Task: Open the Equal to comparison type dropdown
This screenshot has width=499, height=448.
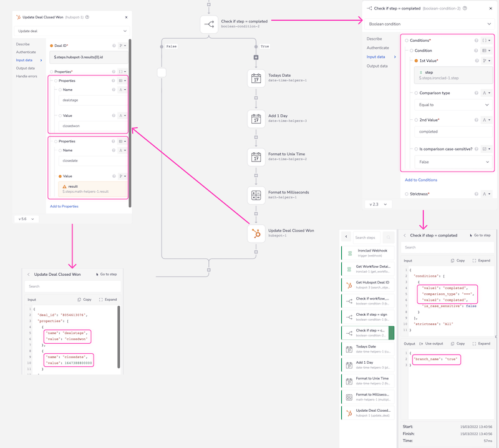Action: tap(449, 104)
